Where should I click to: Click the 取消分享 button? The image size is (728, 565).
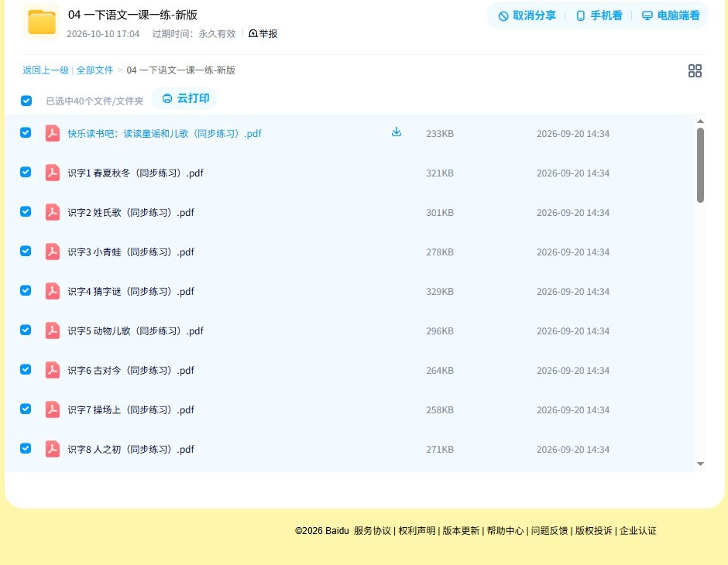527,15
